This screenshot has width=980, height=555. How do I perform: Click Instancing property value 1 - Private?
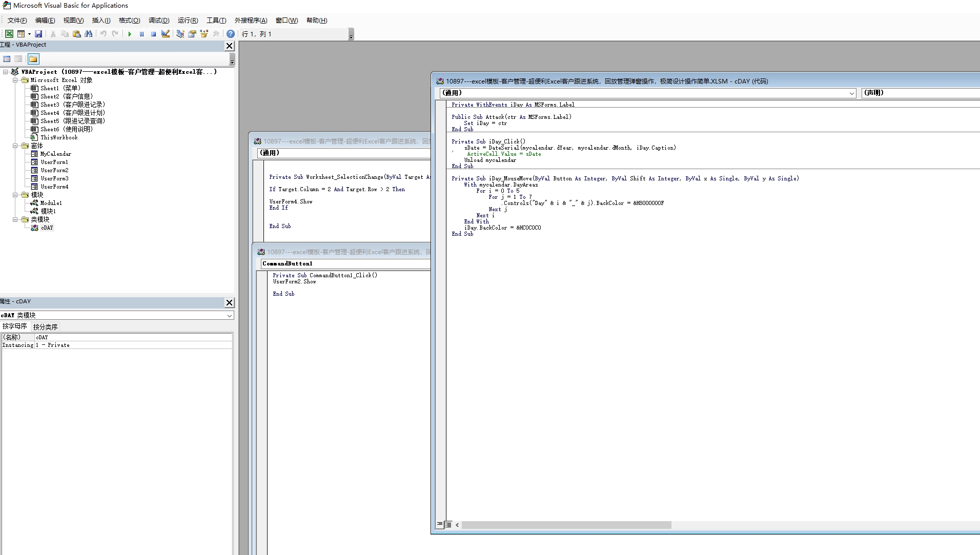(x=133, y=345)
